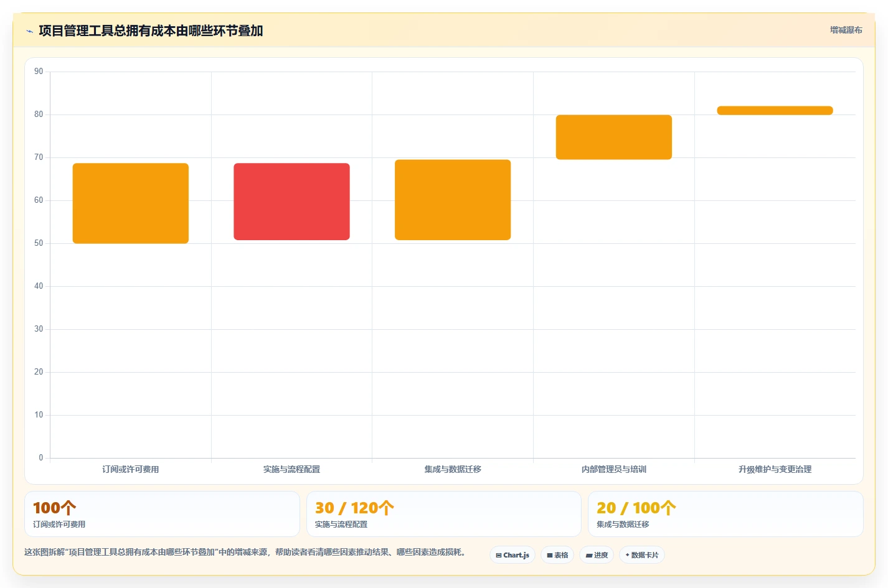
Task: Click the 增减瀑布 tag in header
Action: point(846,30)
